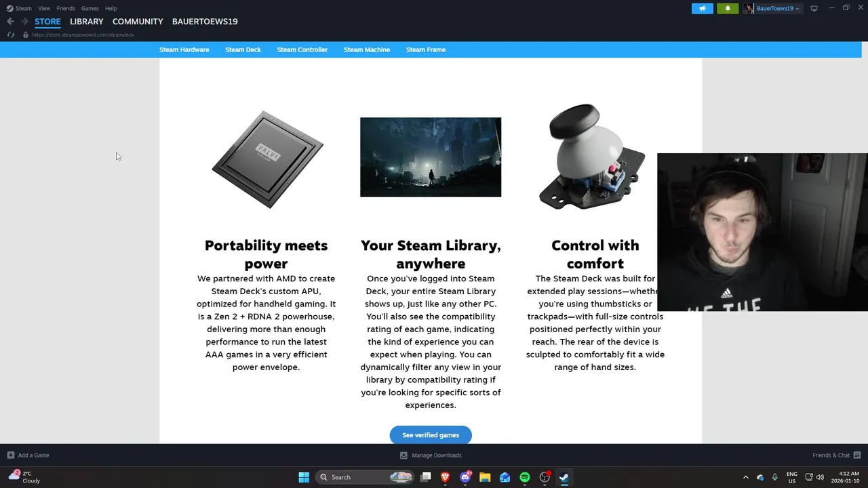This screenshot has height=488, width=868.
Task: Switch to Big Picture mode via monitor icon
Action: tap(814, 8)
